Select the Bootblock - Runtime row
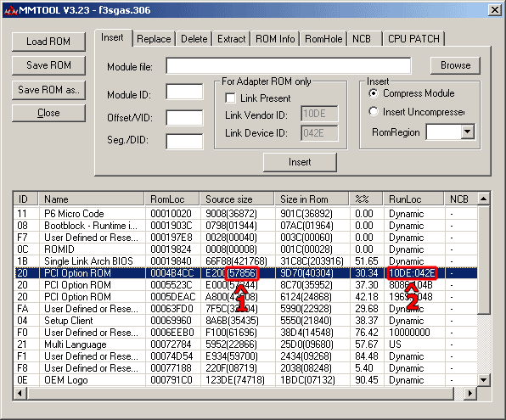This screenshot has width=506, height=420. pyautogui.click(x=246, y=226)
